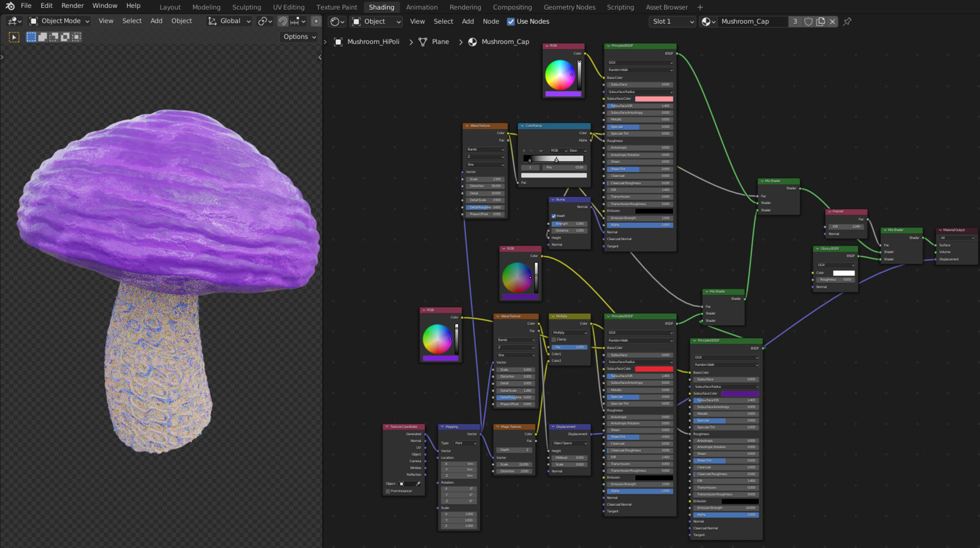Open the Render menu
This screenshot has width=980, height=548.
click(x=72, y=6)
